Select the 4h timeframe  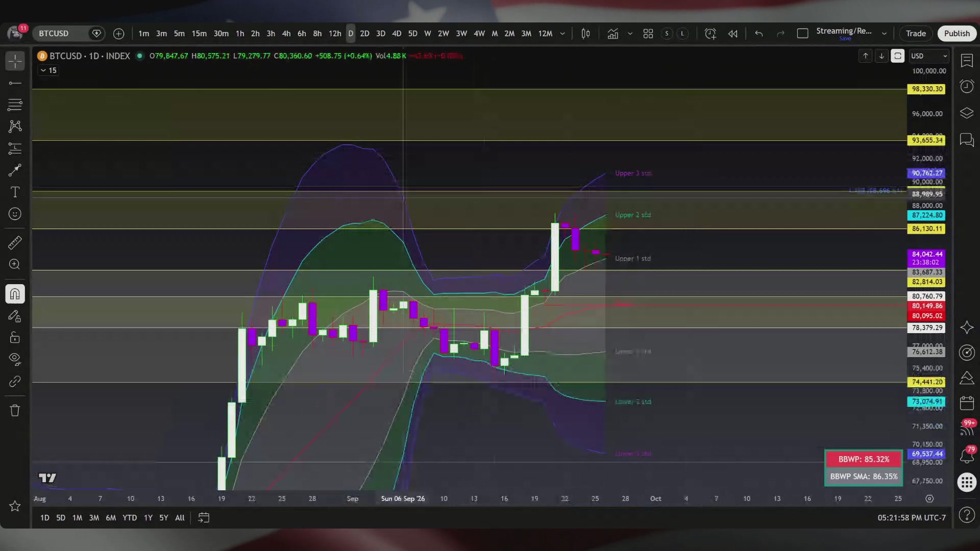pos(286,34)
